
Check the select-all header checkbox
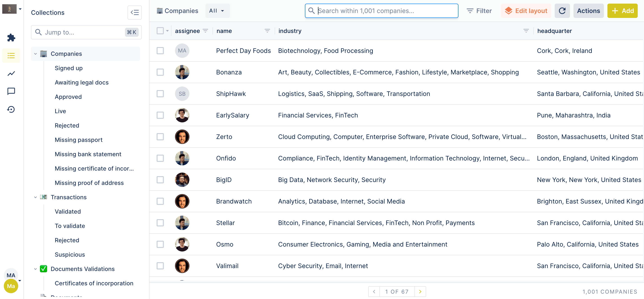[x=160, y=31]
